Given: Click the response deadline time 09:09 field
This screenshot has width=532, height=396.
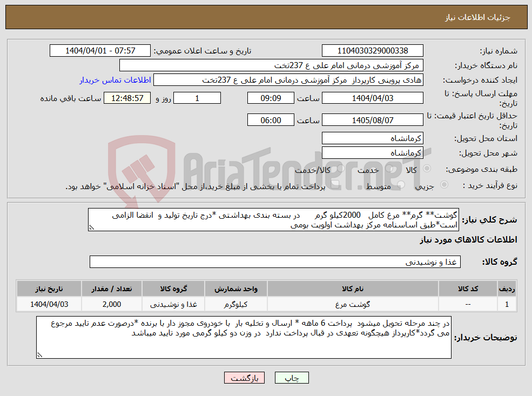Looking at the screenshot, I should [x=271, y=98].
